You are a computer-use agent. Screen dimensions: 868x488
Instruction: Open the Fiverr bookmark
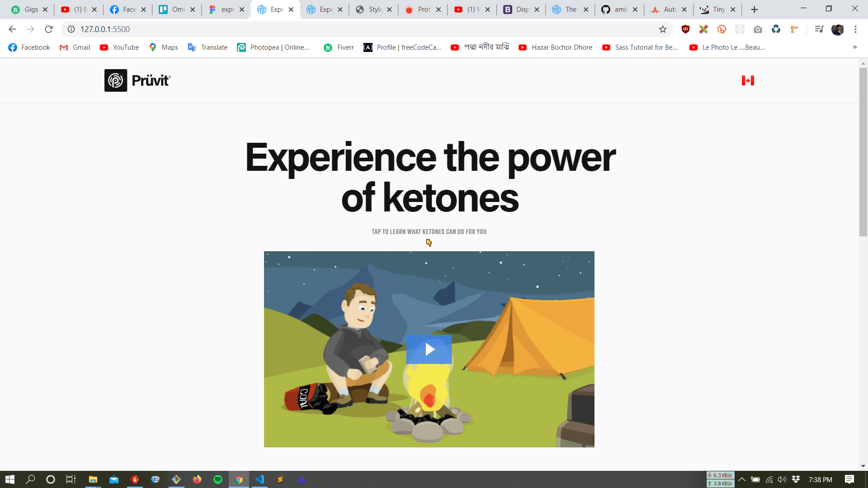[338, 47]
